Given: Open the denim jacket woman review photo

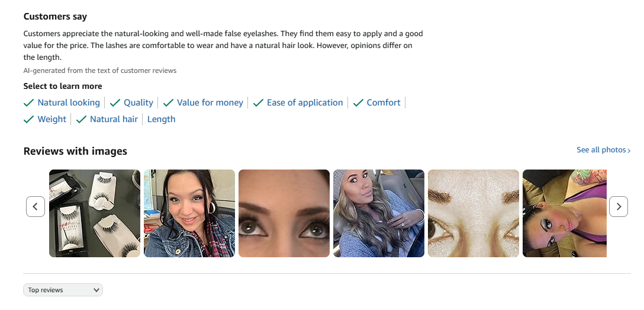Looking at the screenshot, I should click(x=189, y=213).
